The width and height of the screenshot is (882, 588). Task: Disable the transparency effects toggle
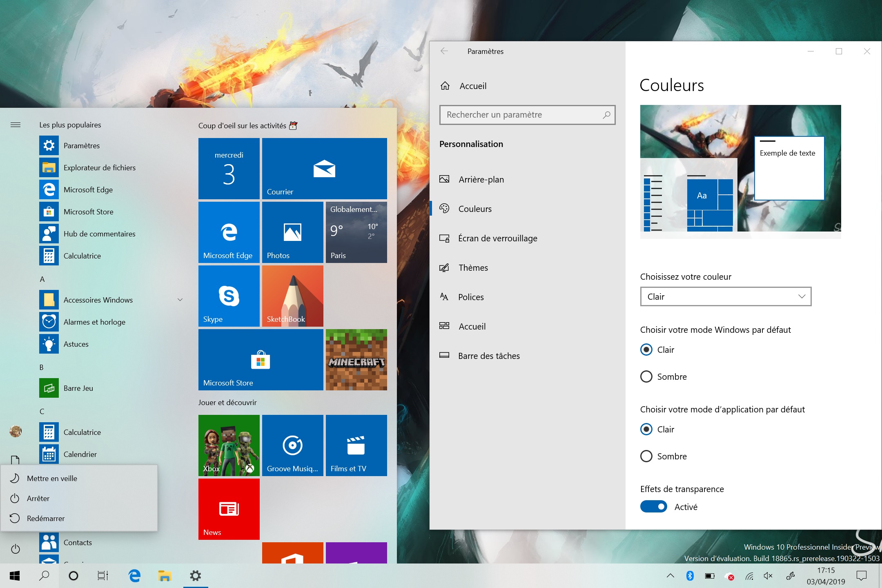(653, 507)
